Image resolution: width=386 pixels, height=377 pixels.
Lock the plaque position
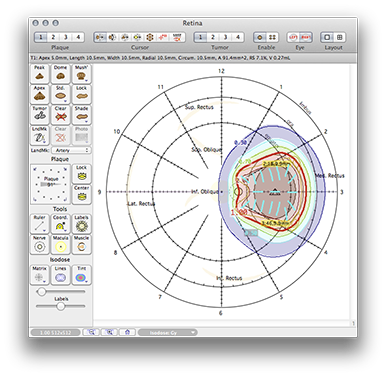coord(81,173)
